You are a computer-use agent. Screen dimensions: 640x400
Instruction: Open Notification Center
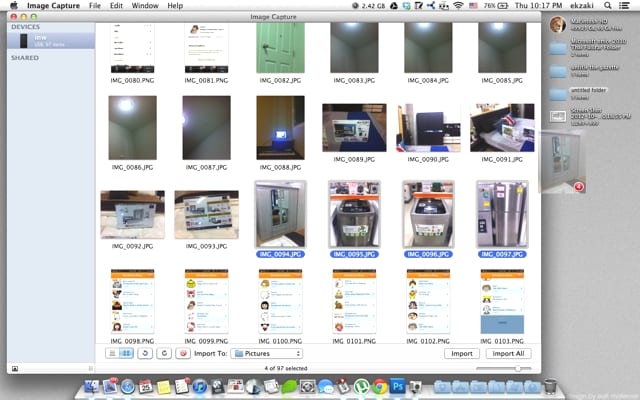coord(624,6)
